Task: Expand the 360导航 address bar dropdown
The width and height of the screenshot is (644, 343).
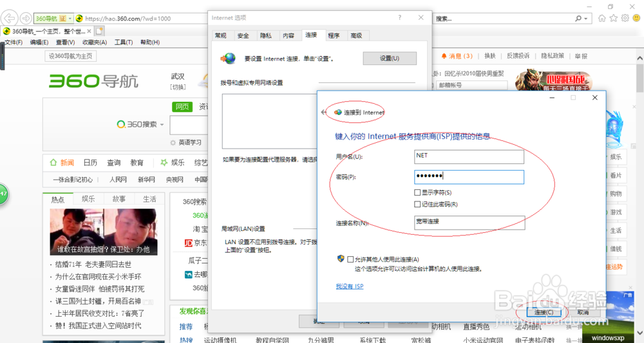Action: (70, 19)
